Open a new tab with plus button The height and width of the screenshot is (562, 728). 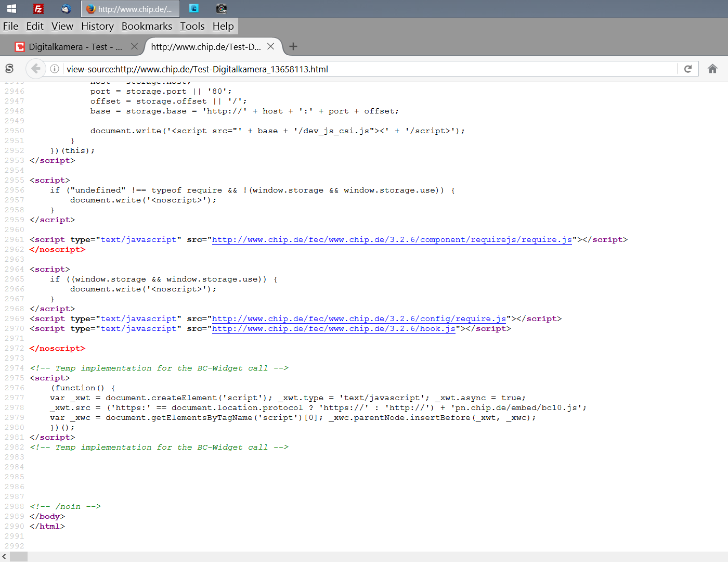pos(293,46)
